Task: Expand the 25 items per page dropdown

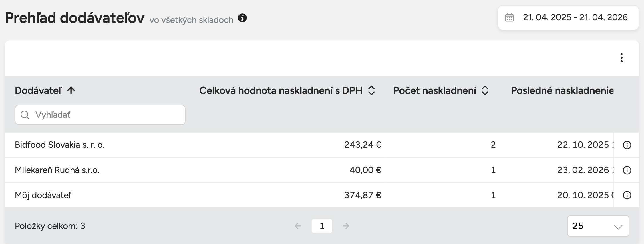Action: (x=598, y=226)
